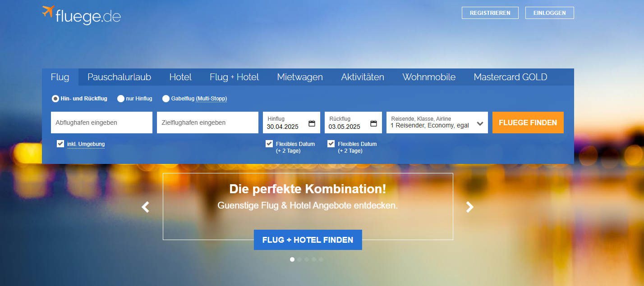Viewport: 644px width, 286px height.
Task: Advance carousel with right arrow
Action: tap(470, 207)
